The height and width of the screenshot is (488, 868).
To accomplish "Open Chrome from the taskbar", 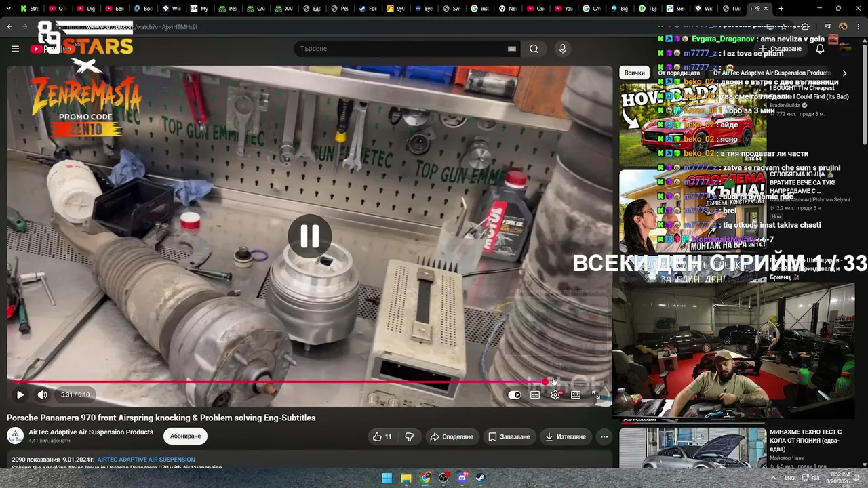I will point(425,478).
